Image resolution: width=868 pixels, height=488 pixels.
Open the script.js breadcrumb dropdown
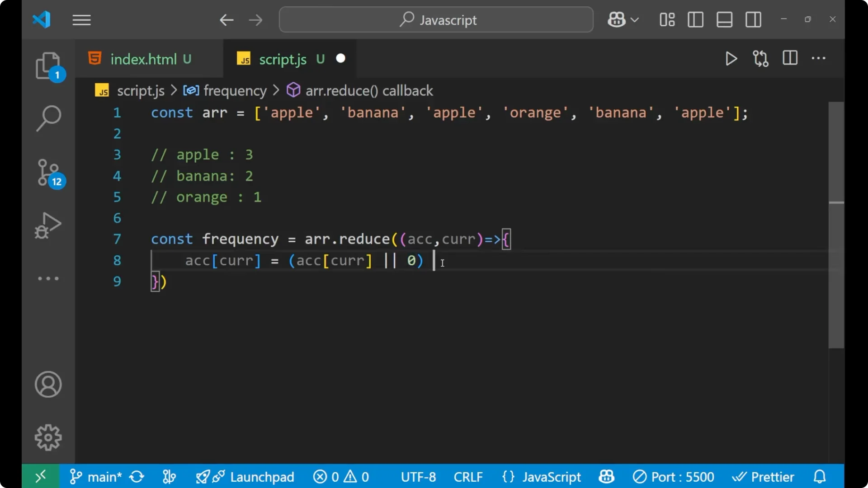pyautogui.click(x=141, y=90)
